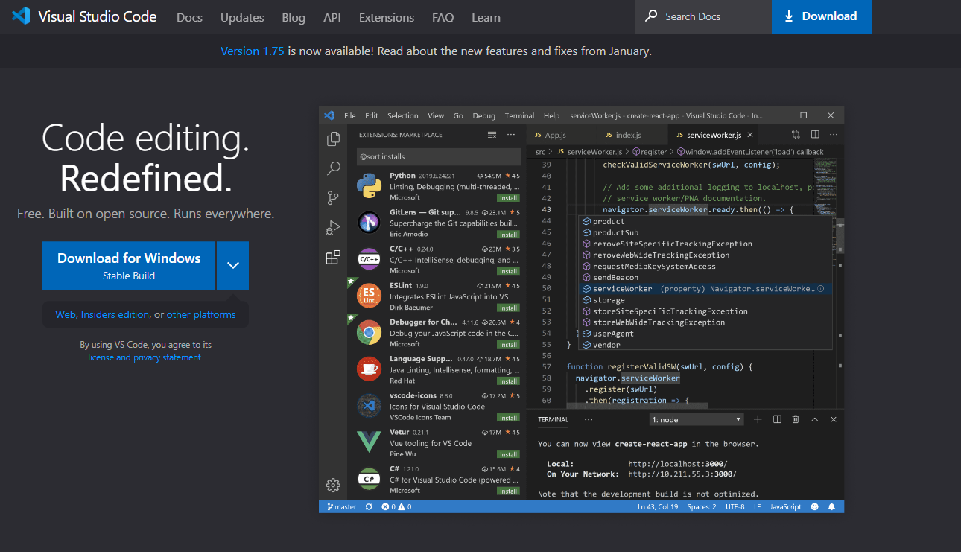The width and height of the screenshot is (961, 560).
Task: Click the vscode-icons extension icon
Action: point(369,405)
